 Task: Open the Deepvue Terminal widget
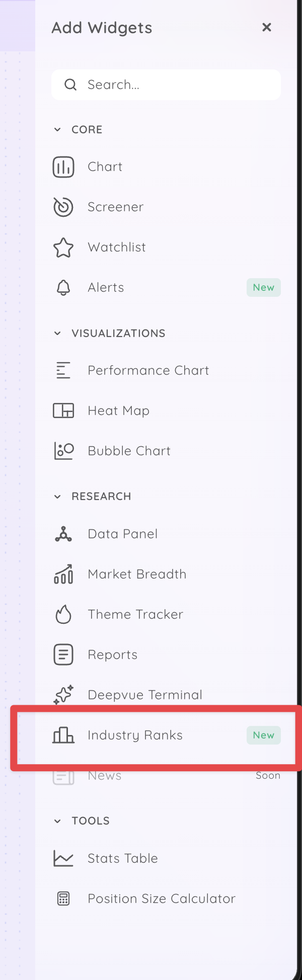point(145,695)
